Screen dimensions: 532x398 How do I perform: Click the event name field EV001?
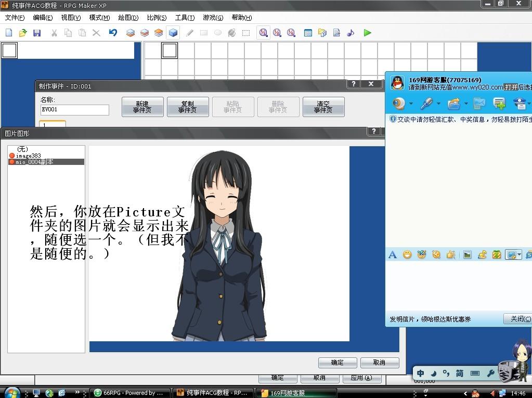75,110
